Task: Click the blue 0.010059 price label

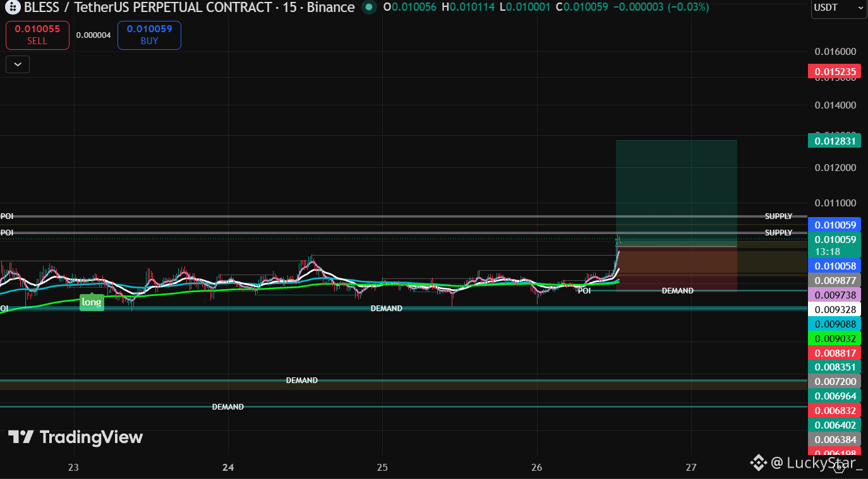Action: click(x=835, y=225)
